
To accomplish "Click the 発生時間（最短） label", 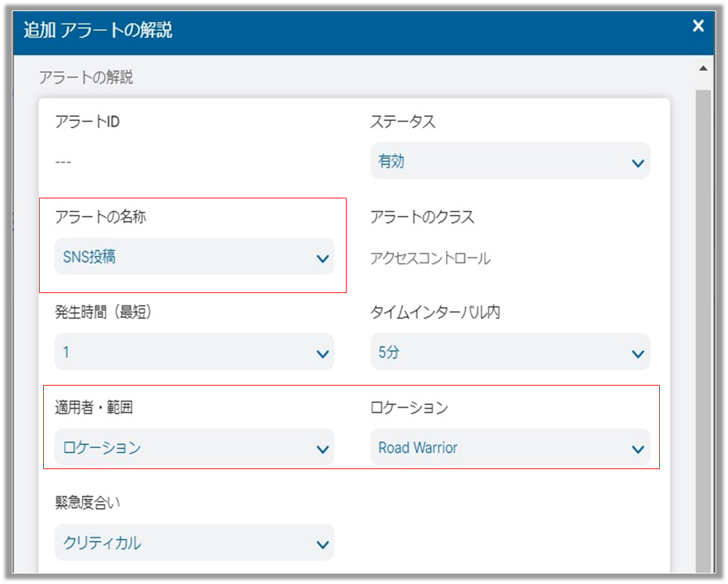I will pos(103,312).
